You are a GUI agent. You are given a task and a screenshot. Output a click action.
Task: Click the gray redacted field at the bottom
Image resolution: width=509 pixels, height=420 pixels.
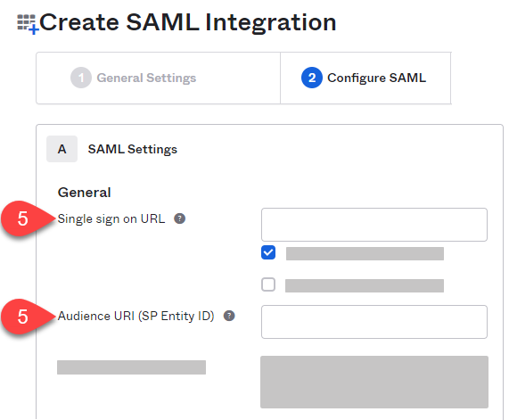click(374, 382)
